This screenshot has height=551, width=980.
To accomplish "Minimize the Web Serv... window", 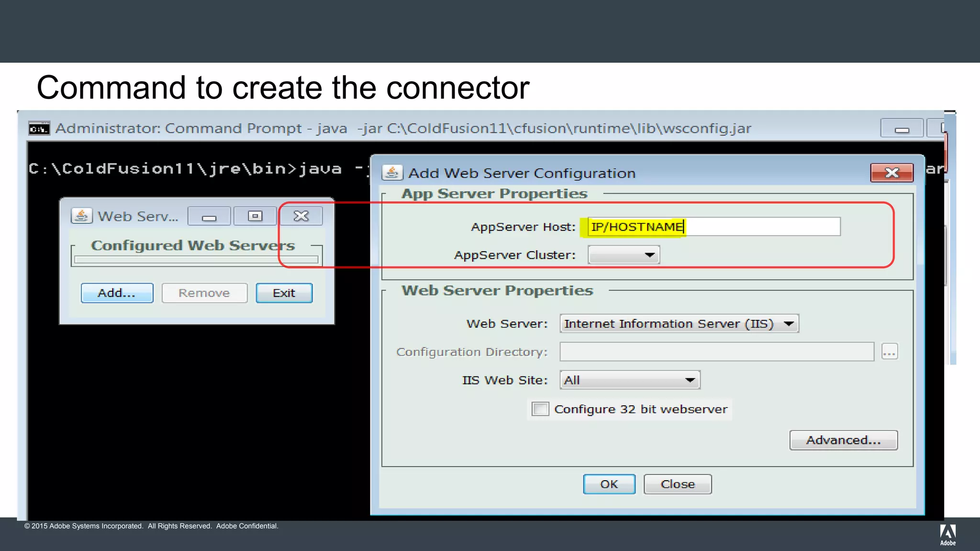I will coord(209,216).
